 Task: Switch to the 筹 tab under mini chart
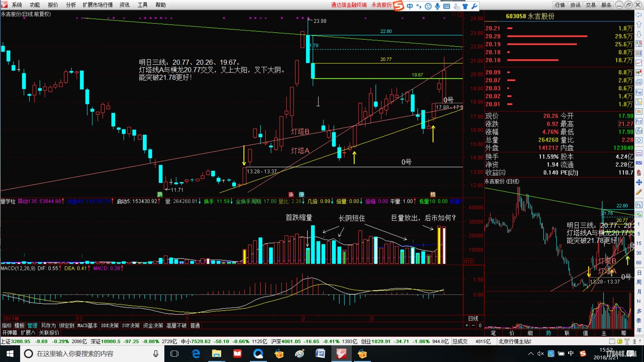coord(624,333)
